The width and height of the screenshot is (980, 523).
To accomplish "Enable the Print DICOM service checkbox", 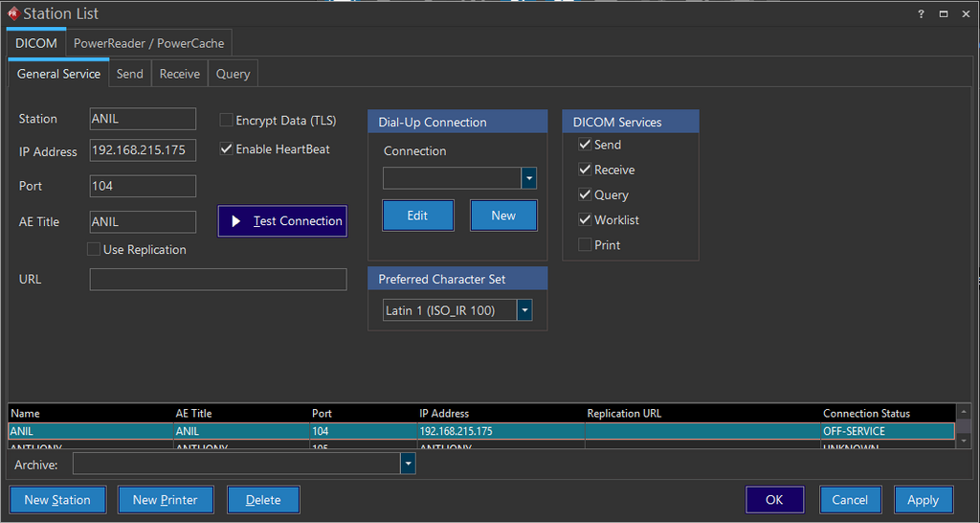I will pos(585,245).
